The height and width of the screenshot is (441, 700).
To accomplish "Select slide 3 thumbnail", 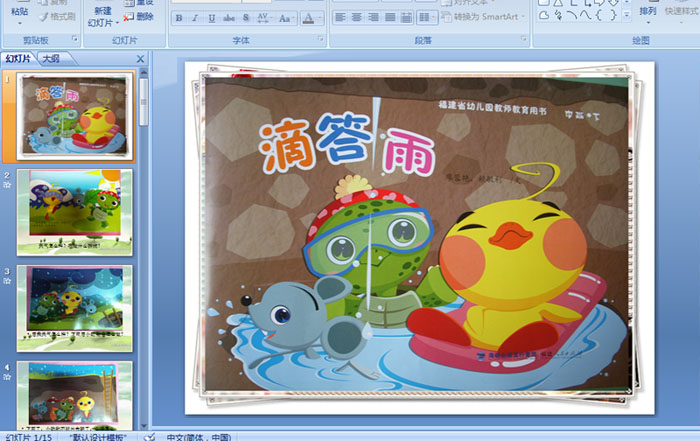I will [75, 308].
